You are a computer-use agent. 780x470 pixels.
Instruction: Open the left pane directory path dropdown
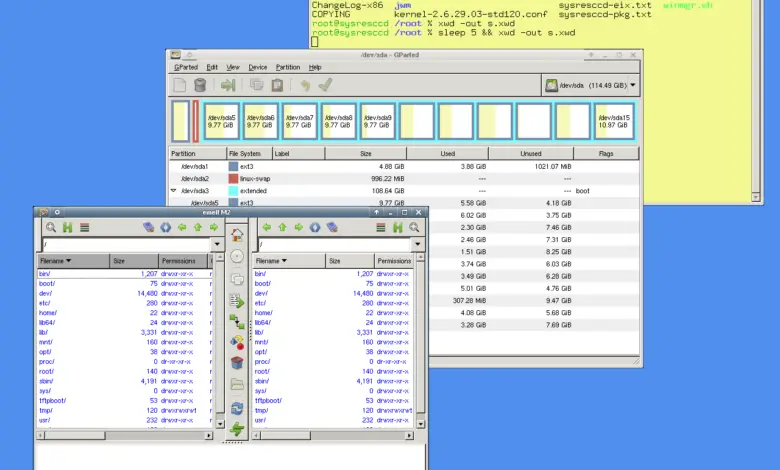click(217, 244)
